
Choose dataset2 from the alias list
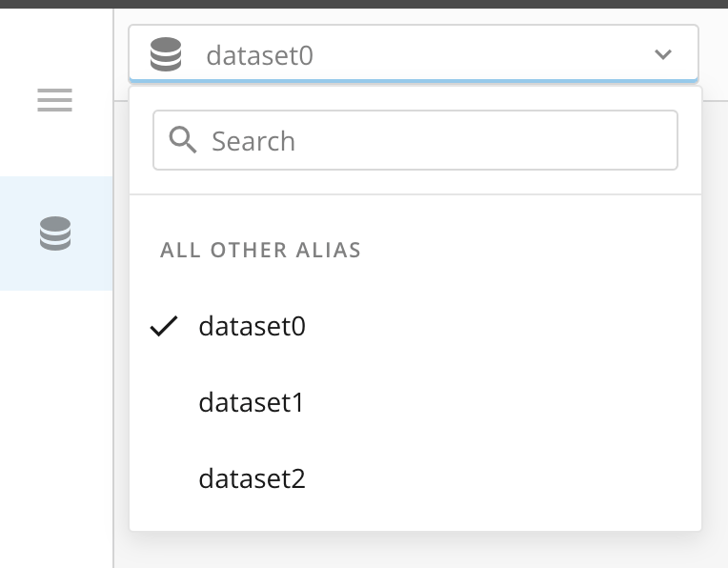[415, 478]
